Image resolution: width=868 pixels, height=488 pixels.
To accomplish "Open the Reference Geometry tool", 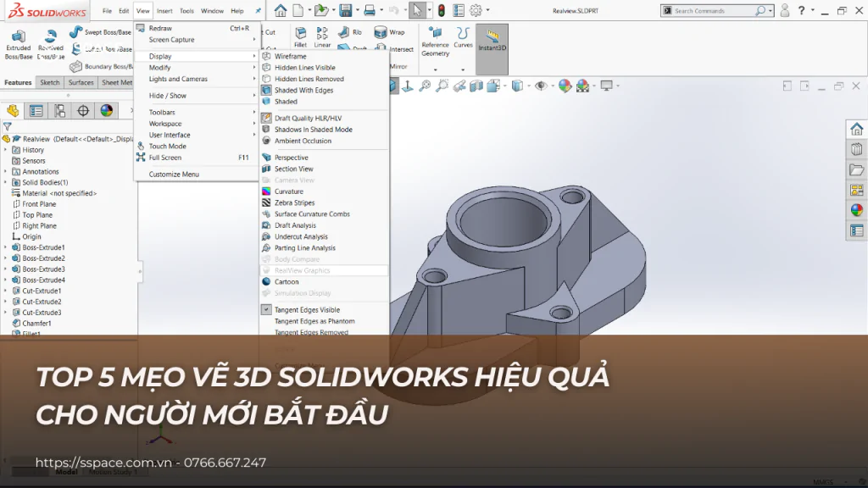I will (435, 42).
